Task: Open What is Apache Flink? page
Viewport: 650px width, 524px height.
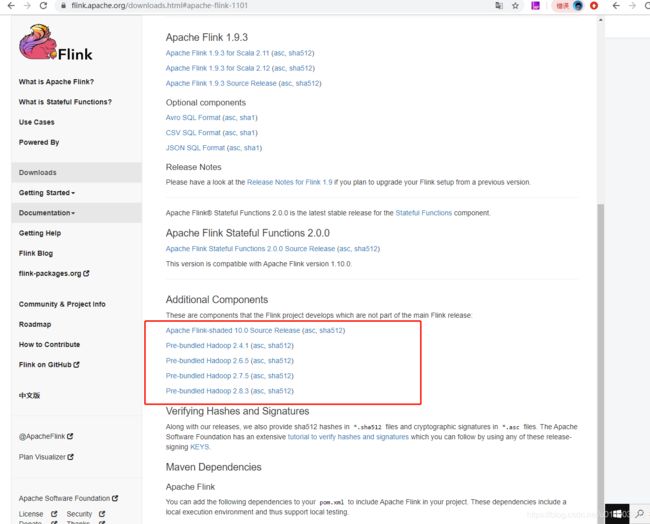Action: (56, 82)
